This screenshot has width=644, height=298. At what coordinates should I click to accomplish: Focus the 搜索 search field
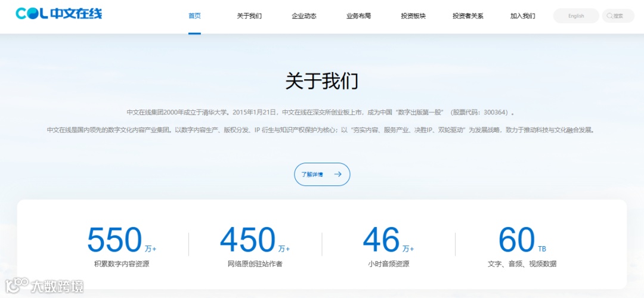point(618,16)
